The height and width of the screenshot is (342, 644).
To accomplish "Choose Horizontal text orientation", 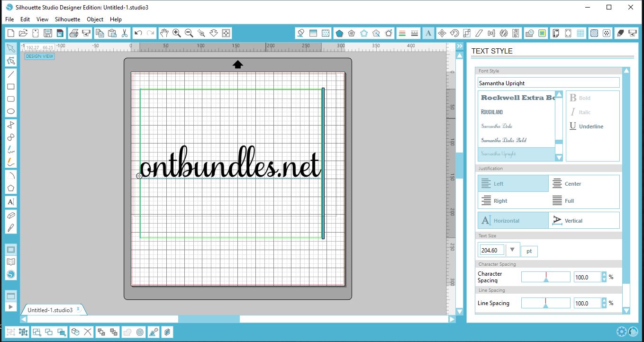I will point(513,220).
